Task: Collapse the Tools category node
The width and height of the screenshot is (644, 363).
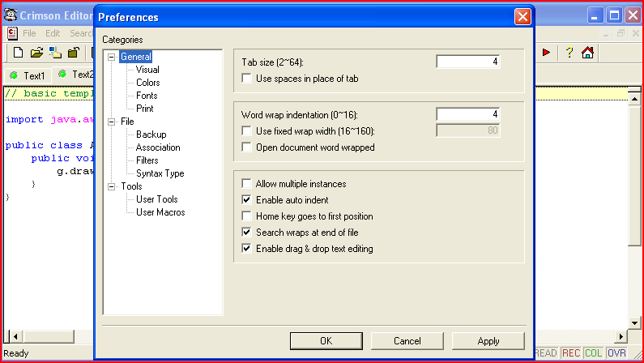Action: (111, 187)
